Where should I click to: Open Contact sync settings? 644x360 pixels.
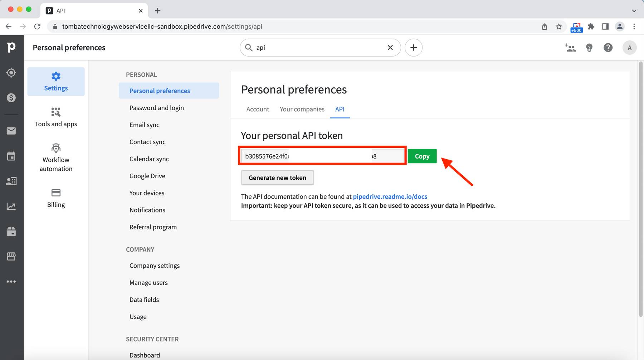point(147,142)
